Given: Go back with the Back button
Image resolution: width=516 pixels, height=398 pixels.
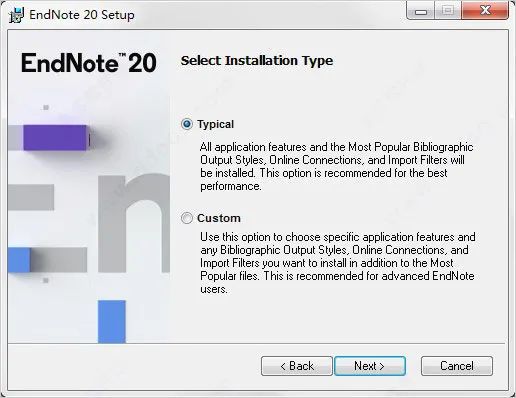Looking at the screenshot, I should point(297,366).
